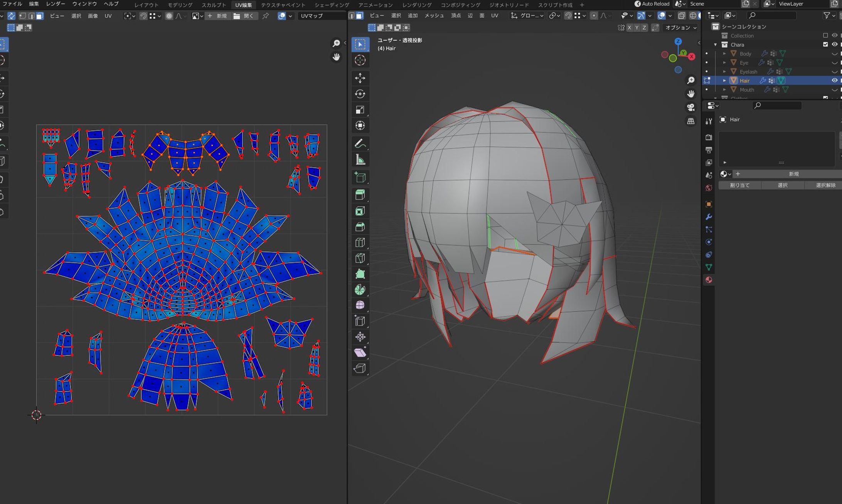Open the Modifier properties wrench tab

click(709, 217)
